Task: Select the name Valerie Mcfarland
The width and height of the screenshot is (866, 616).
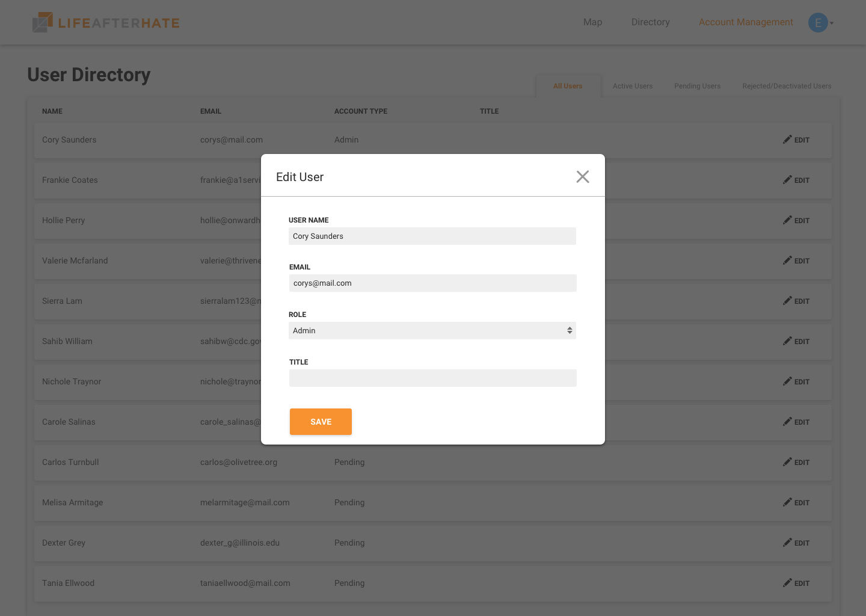Action: pyautogui.click(x=75, y=260)
